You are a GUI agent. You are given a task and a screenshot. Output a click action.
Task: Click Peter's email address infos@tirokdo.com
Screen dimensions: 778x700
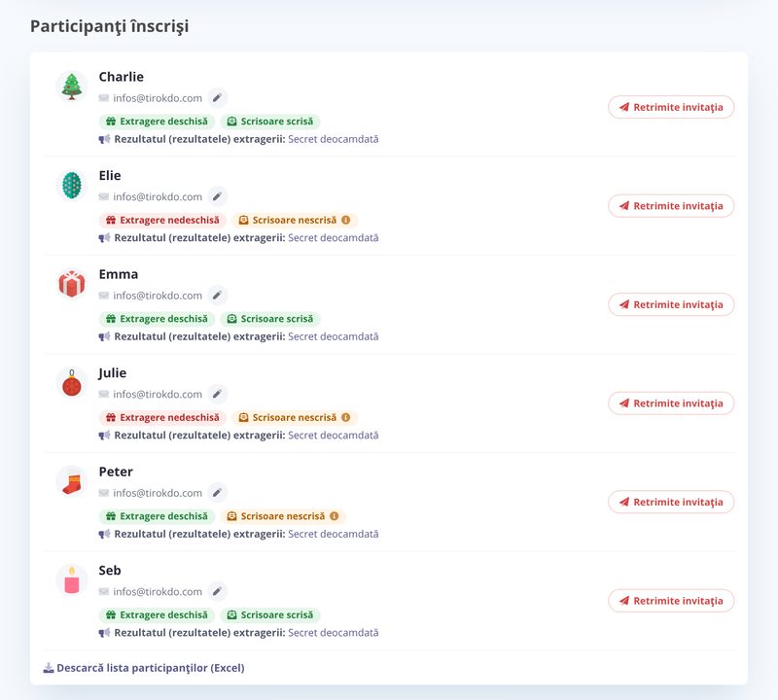[158, 493]
